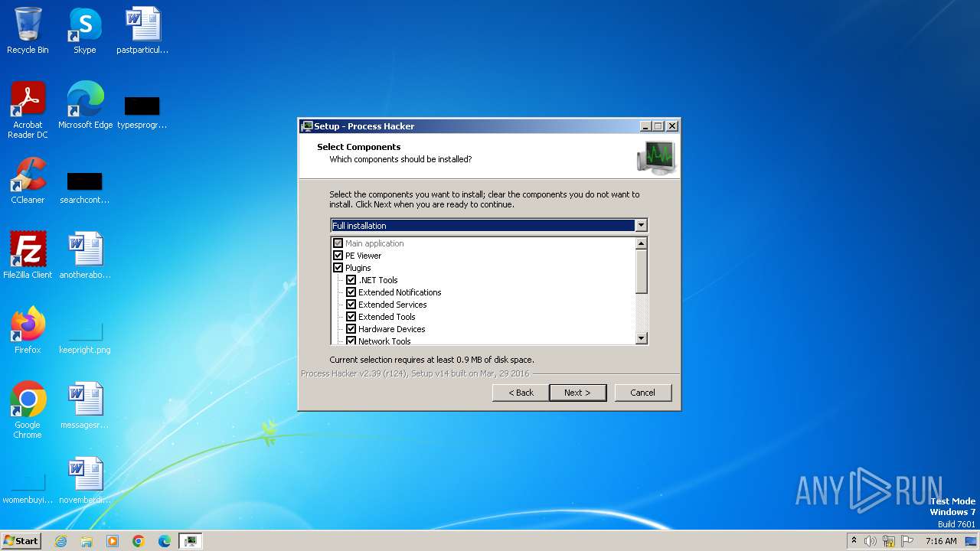Open the Windows Start menu
Viewport: 980px width, 551px height.
coord(21,541)
